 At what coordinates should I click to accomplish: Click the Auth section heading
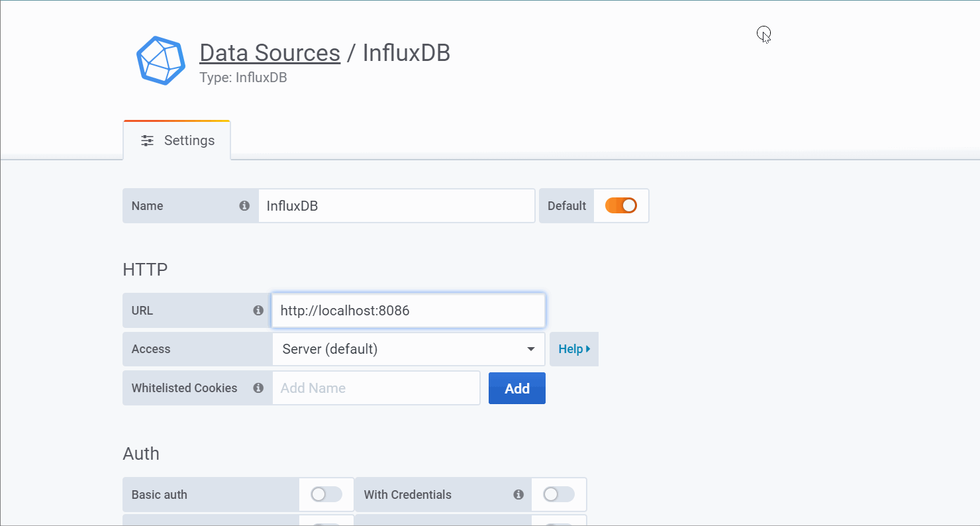(141, 454)
